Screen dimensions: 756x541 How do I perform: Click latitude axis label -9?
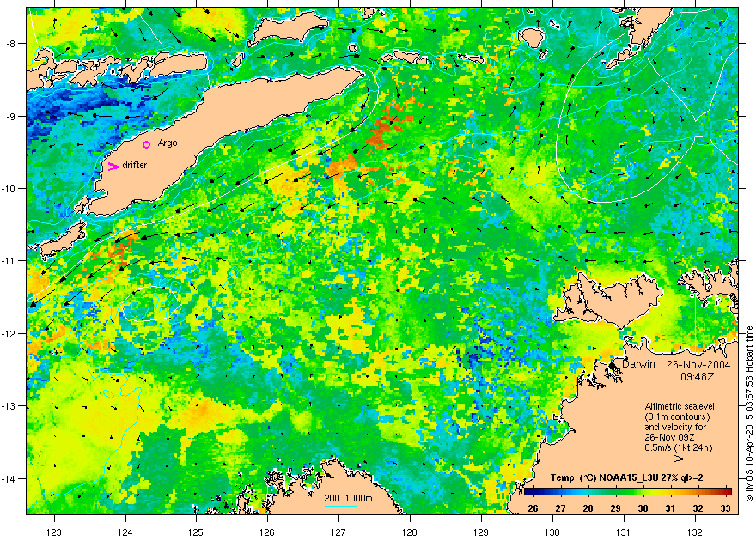[10, 116]
